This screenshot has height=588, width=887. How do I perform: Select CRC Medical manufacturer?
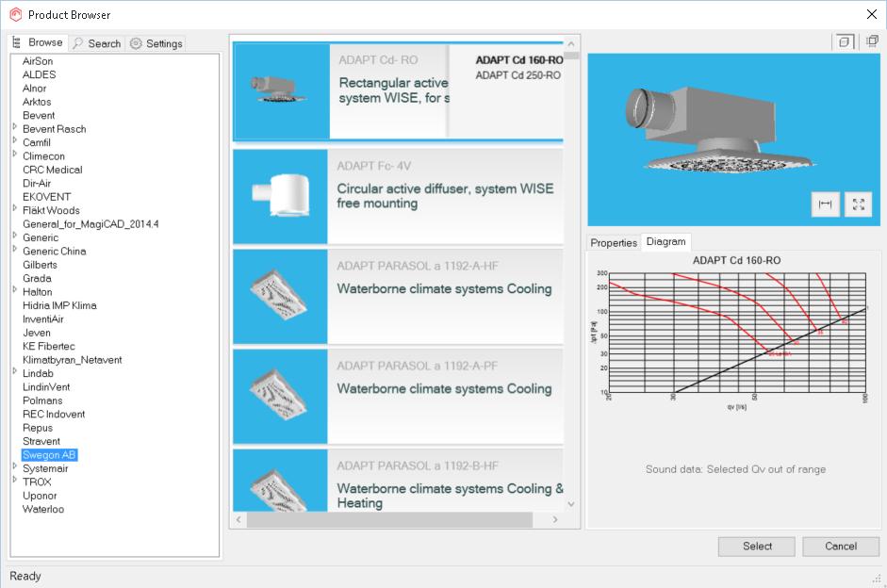[52, 170]
